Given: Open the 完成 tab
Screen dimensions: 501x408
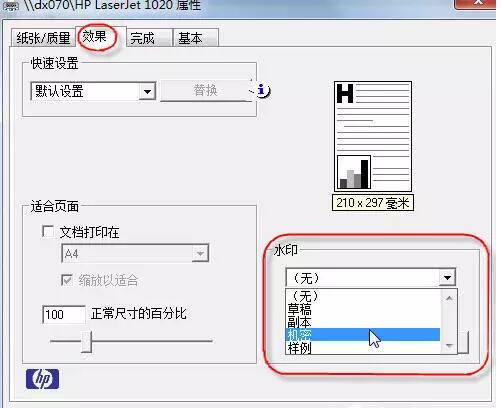Looking at the screenshot, I should point(149,38).
